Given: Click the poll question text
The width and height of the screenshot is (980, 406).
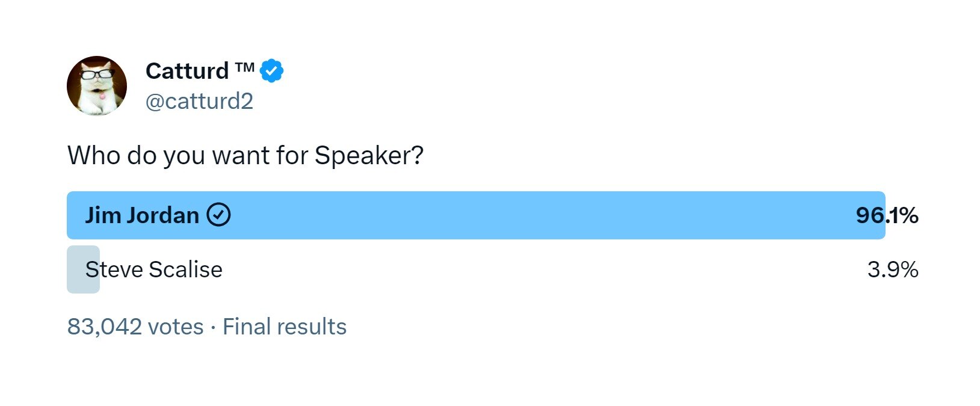Looking at the screenshot, I should click(x=245, y=155).
